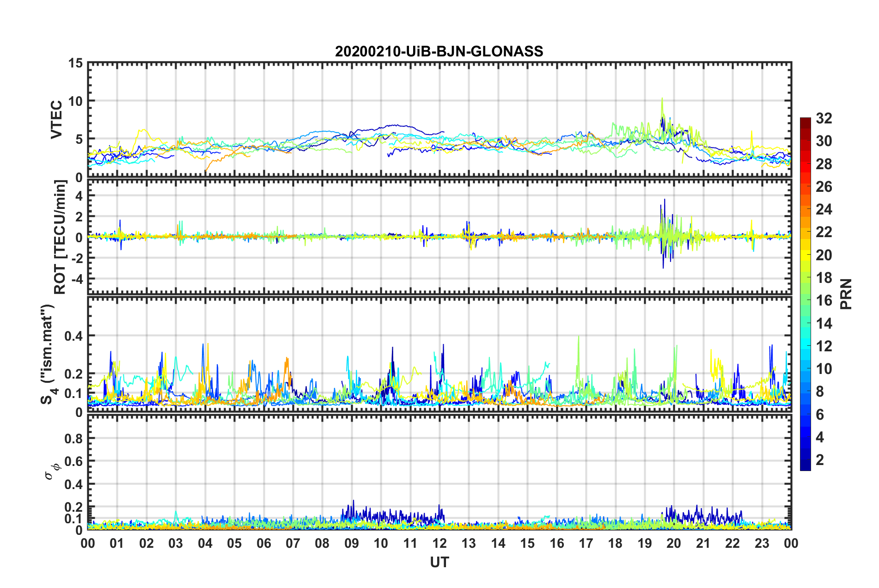The height and width of the screenshot is (588, 879).
Task: Click the VTEC y-axis label
Action: 56,119
